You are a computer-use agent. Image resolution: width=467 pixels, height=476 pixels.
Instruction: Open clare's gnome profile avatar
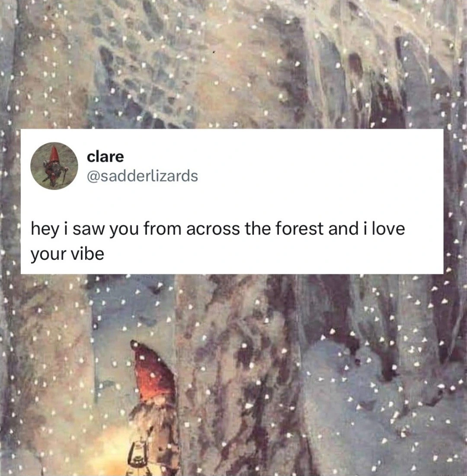pos(54,166)
